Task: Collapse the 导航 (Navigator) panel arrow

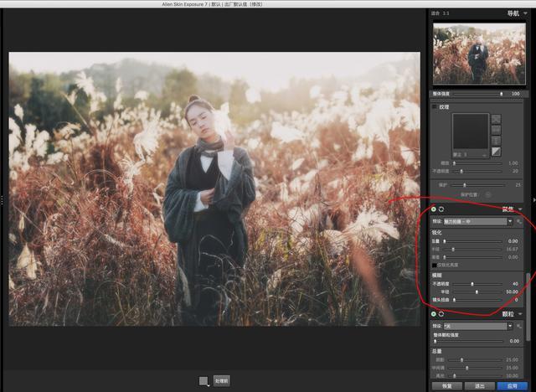Action: [525, 13]
